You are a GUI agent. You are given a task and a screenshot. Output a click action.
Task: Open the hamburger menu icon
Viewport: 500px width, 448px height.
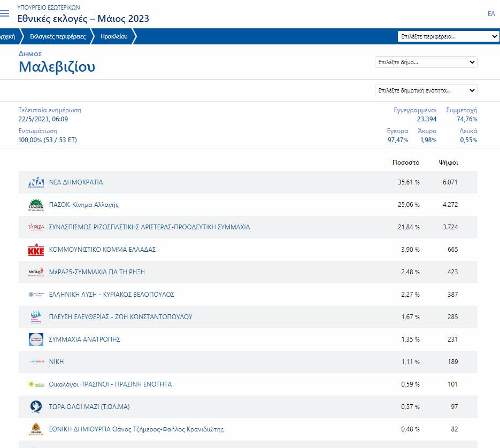click(x=5, y=14)
